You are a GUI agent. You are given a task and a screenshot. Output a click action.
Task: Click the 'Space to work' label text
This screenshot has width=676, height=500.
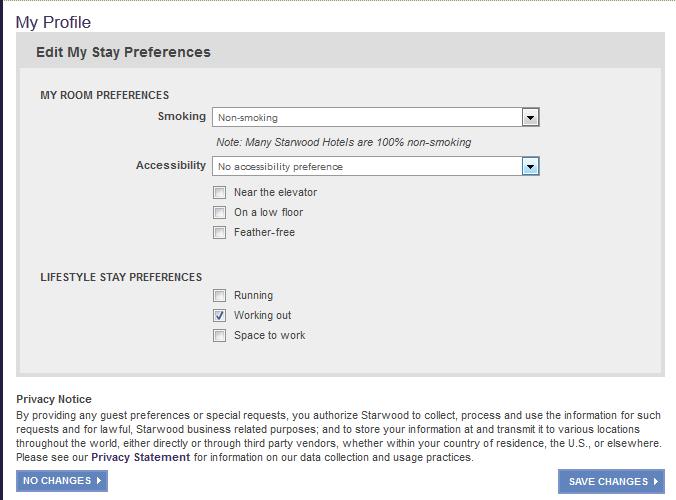(x=269, y=335)
